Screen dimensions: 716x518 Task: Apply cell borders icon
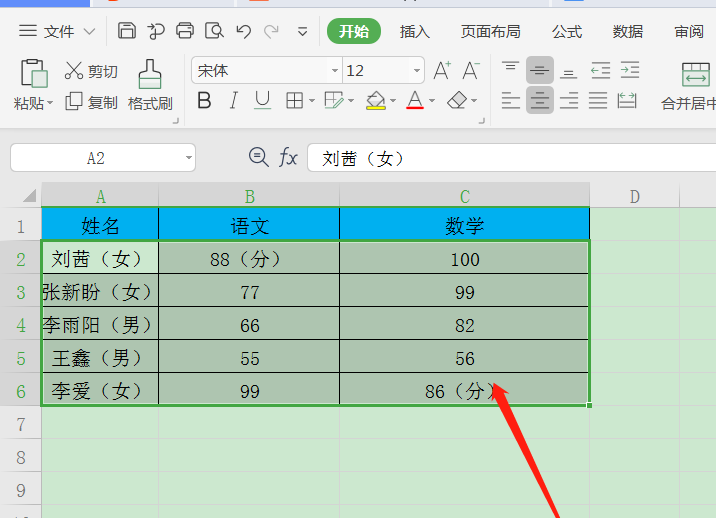[x=295, y=100]
